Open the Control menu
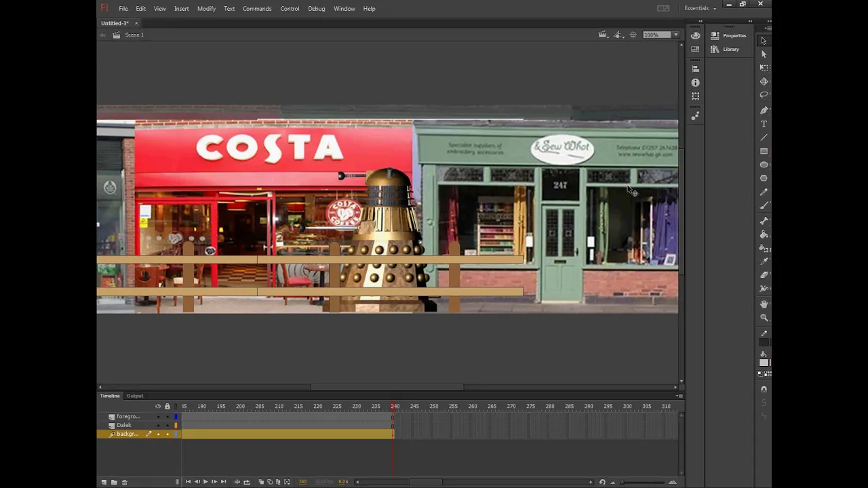Screen dimensions: 868x488 tap(290, 9)
